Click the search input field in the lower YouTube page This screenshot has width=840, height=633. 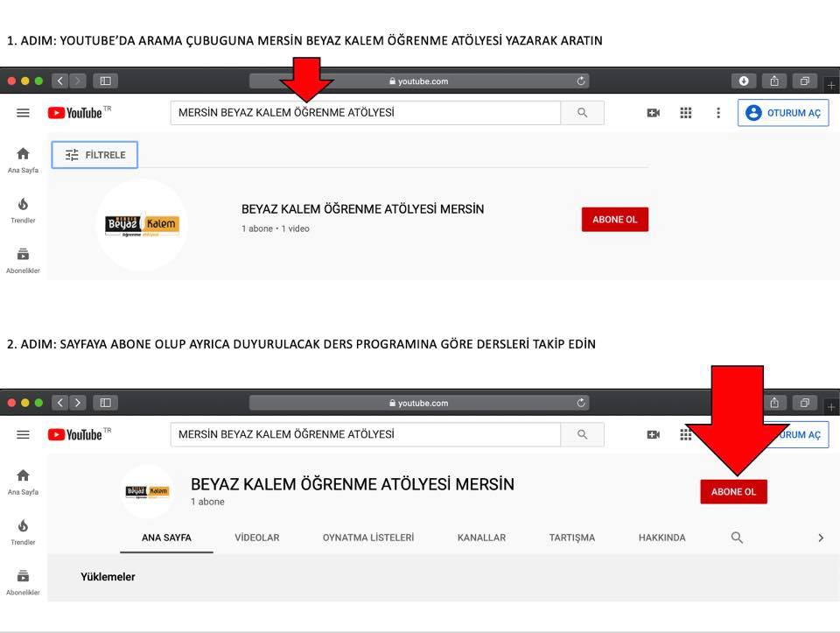click(366, 434)
